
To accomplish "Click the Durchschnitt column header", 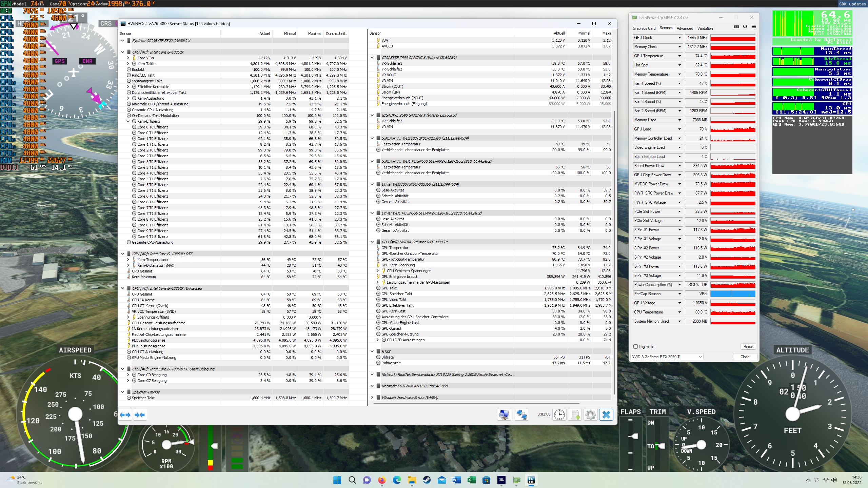I will [x=336, y=34].
